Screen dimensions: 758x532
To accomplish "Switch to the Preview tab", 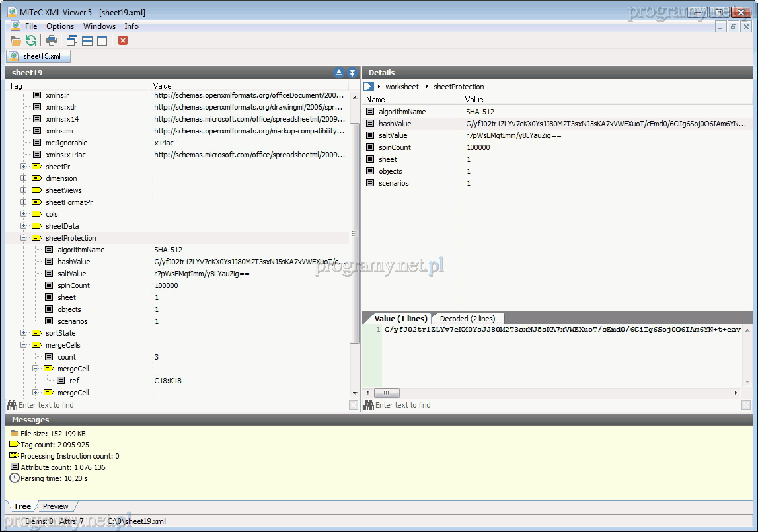I will 56,506.
